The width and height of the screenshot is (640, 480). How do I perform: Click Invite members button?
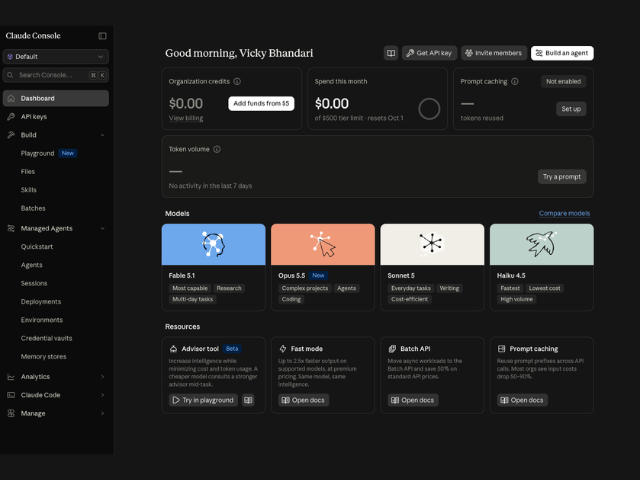tap(494, 53)
